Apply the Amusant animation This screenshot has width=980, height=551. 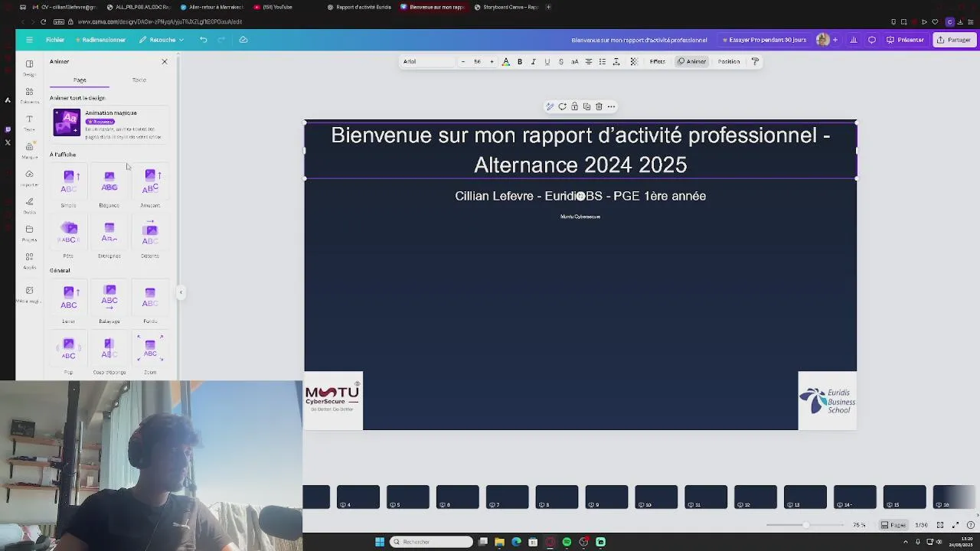pos(150,187)
